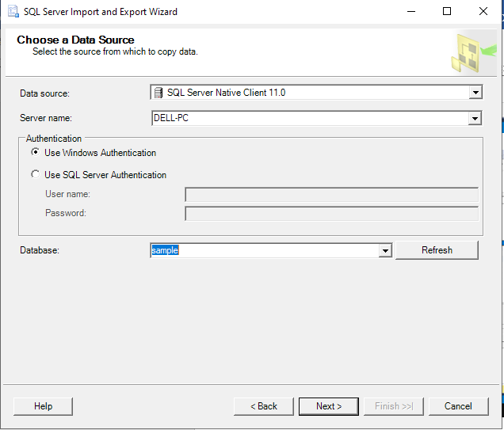
Task: Minimize the wizard window
Action: tap(411, 12)
